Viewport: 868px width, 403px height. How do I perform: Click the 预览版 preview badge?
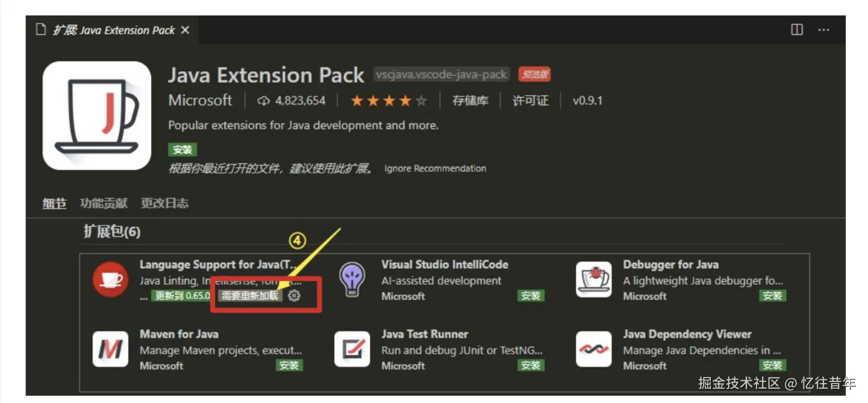[534, 75]
